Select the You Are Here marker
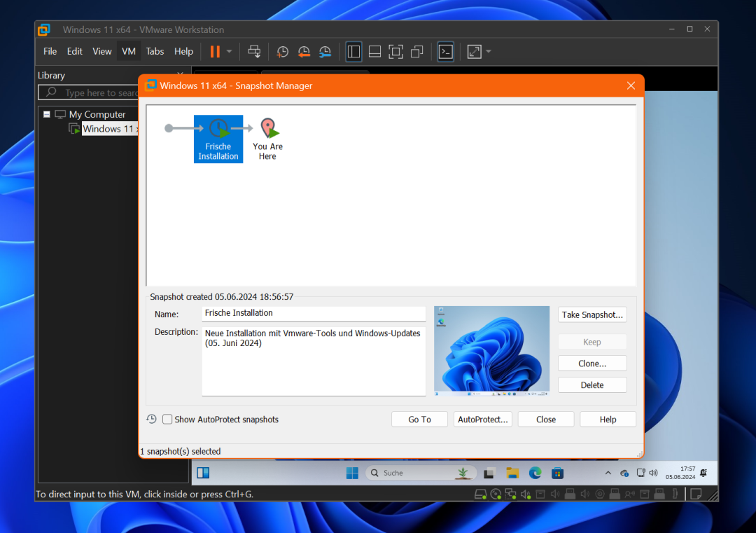The width and height of the screenshot is (756, 533). [x=267, y=139]
